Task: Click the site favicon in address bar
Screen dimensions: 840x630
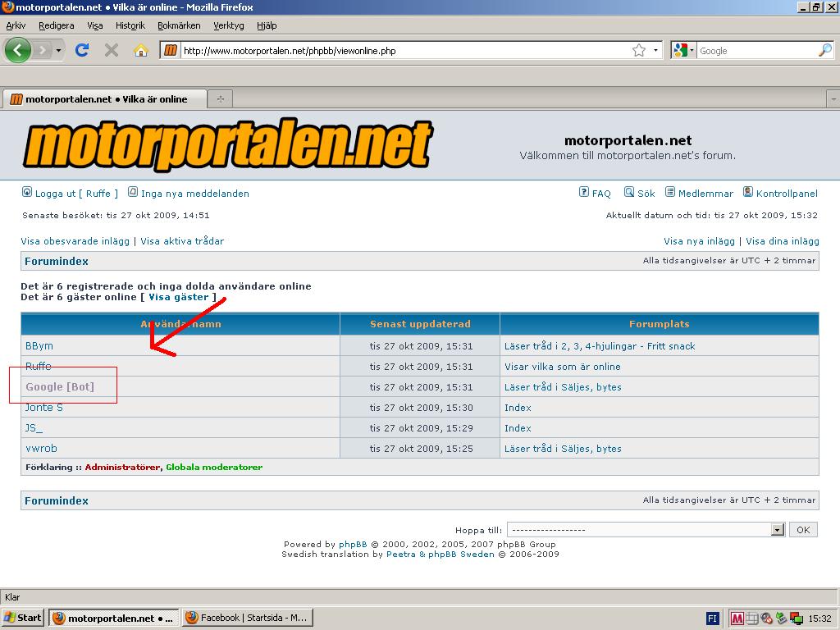Action: (x=171, y=50)
